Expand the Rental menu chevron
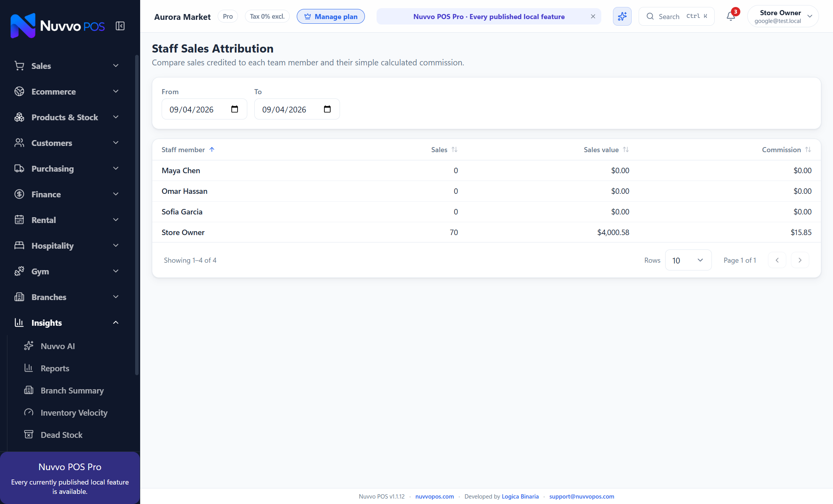833x504 pixels. point(116,220)
